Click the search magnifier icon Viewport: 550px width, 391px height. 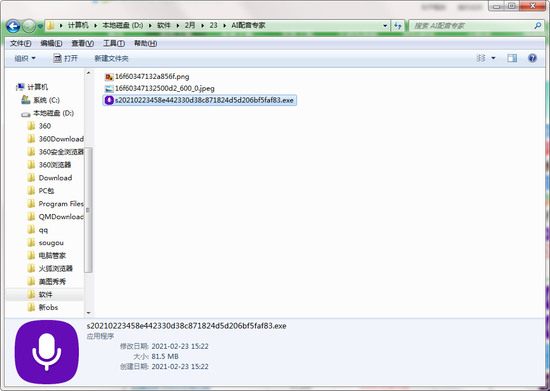(537, 26)
